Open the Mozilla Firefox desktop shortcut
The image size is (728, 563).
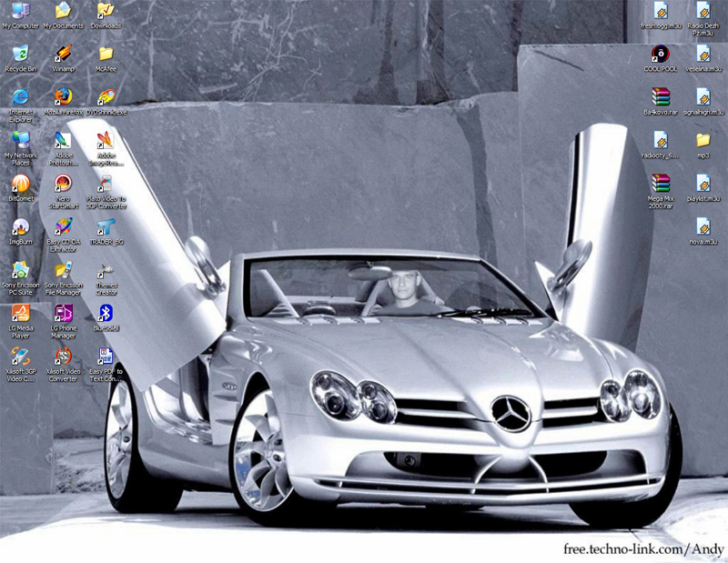pyautogui.click(x=63, y=96)
